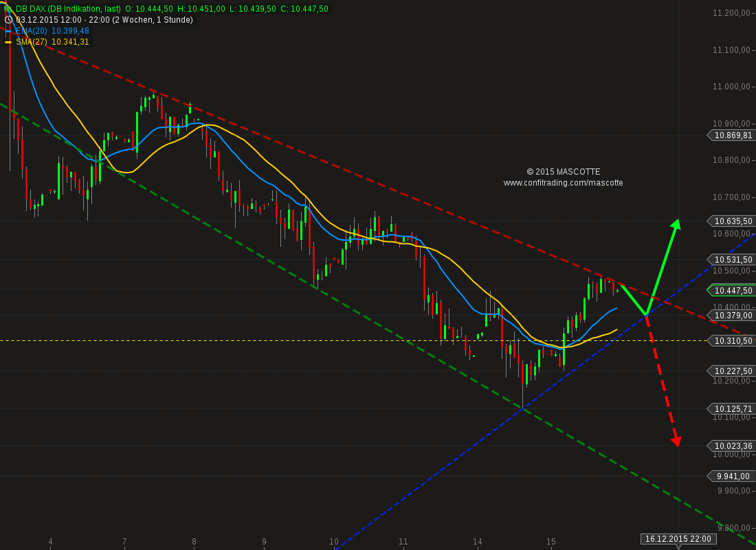Click the SMA(27) yellow color marker
This screenshot has height=550, width=756.
(8, 42)
